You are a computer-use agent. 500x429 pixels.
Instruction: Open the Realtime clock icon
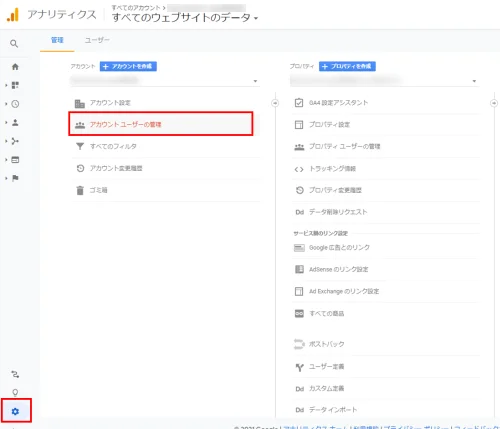coord(15,104)
